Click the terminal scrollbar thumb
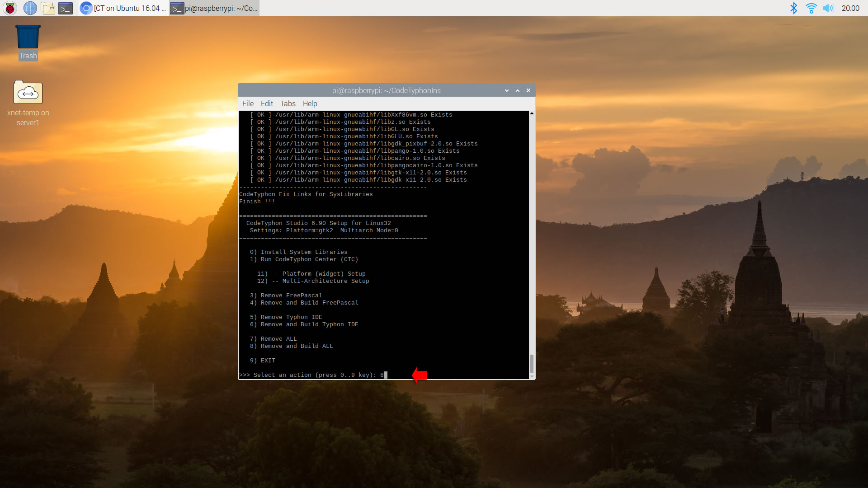The image size is (868, 488). coord(532,364)
